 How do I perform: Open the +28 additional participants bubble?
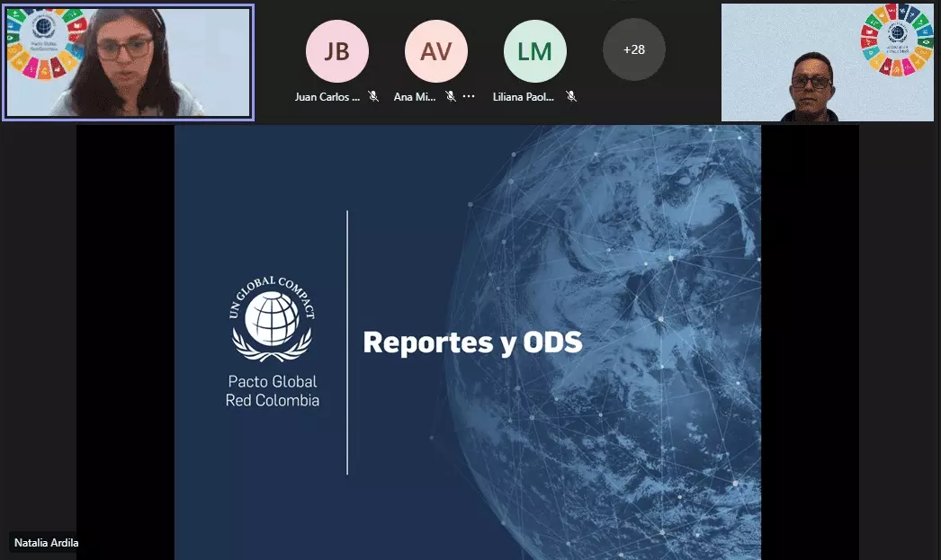[x=633, y=49]
